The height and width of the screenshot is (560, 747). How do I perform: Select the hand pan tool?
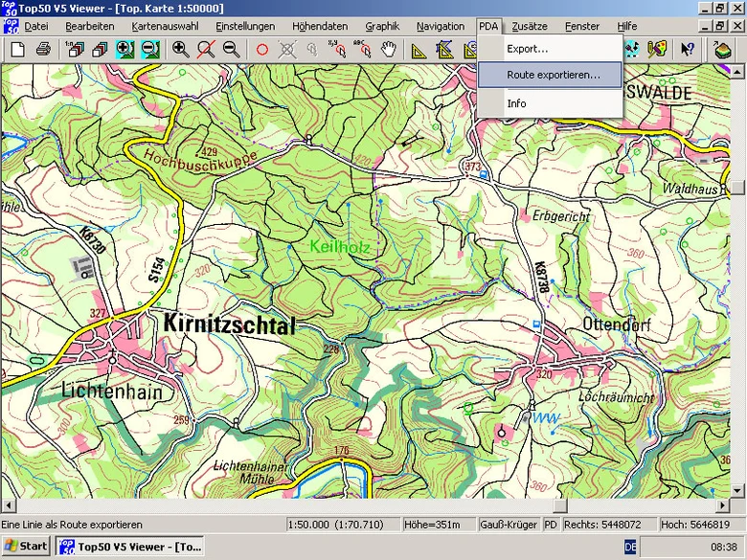click(389, 49)
